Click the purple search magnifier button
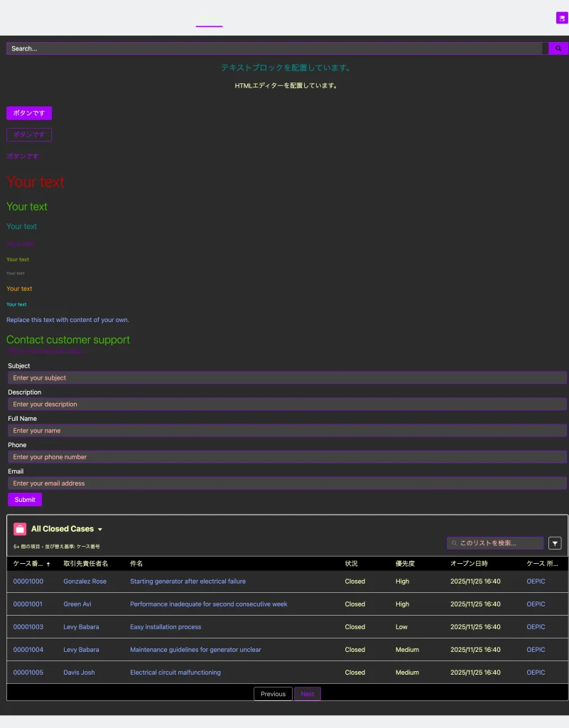 (x=558, y=48)
